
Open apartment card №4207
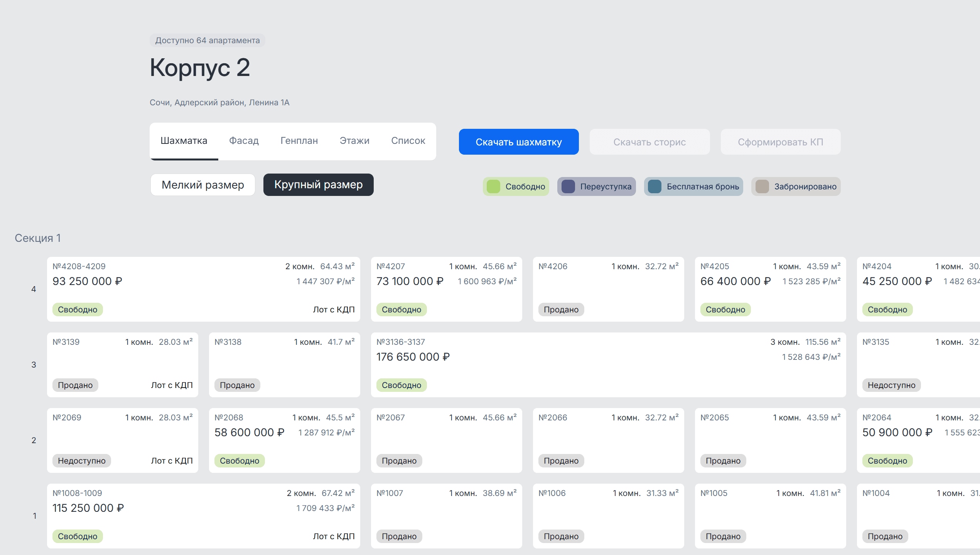[x=447, y=289]
